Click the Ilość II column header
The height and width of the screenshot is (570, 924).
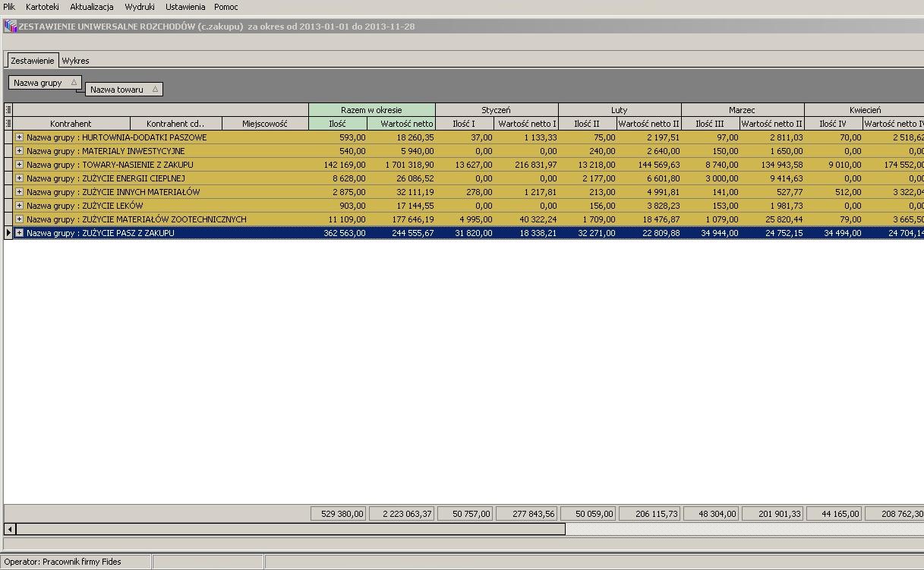point(588,124)
